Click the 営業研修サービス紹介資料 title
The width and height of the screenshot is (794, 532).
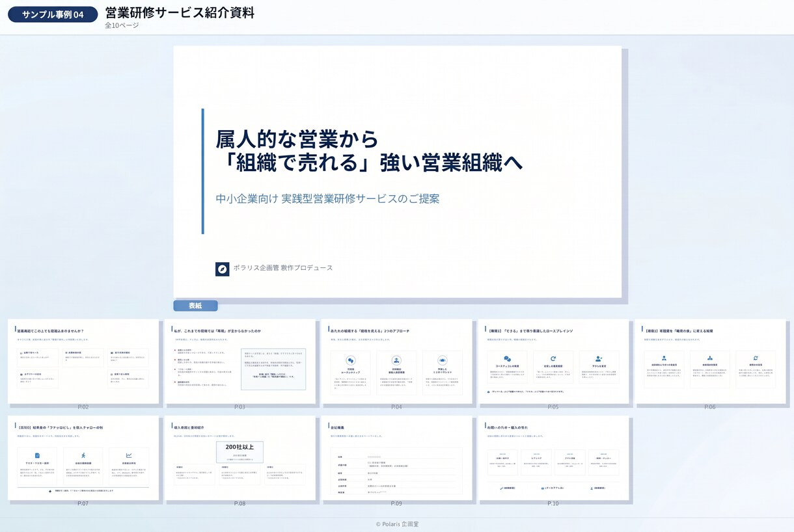point(180,12)
